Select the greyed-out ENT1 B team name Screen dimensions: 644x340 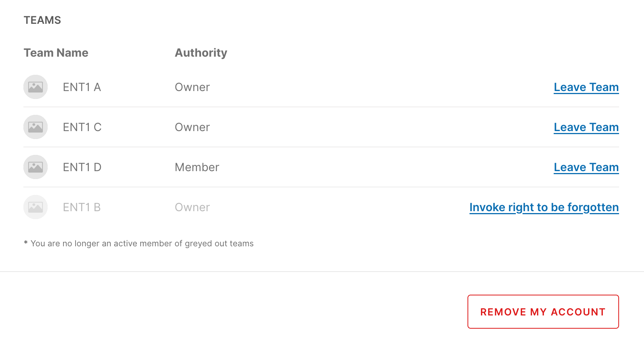click(x=82, y=207)
